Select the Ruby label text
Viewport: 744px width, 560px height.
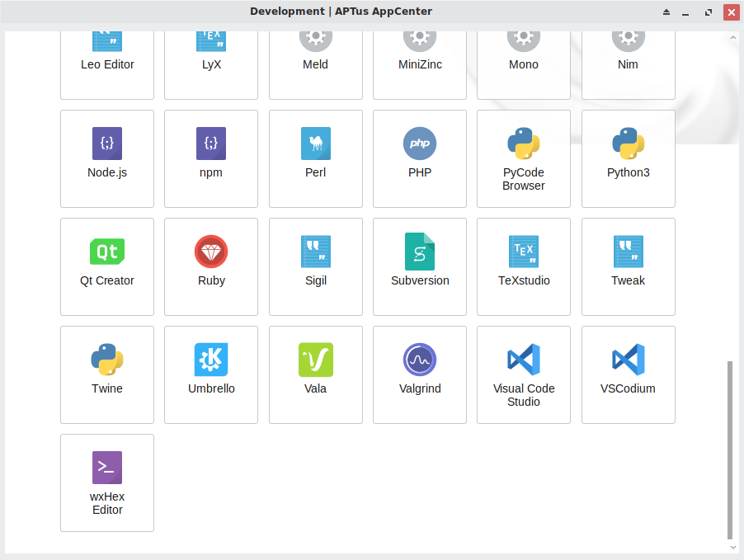pos(211,281)
